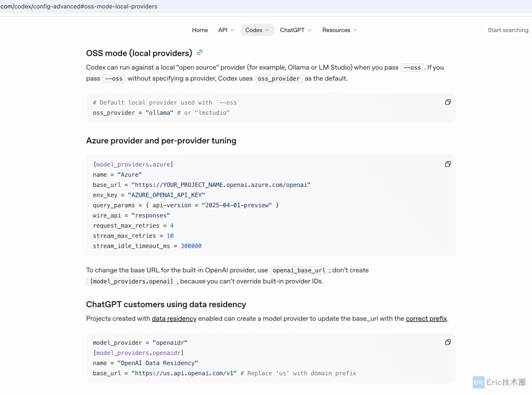This screenshot has height=395, width=532.
Task: Open the API dropdown menu
Action: 226,30
